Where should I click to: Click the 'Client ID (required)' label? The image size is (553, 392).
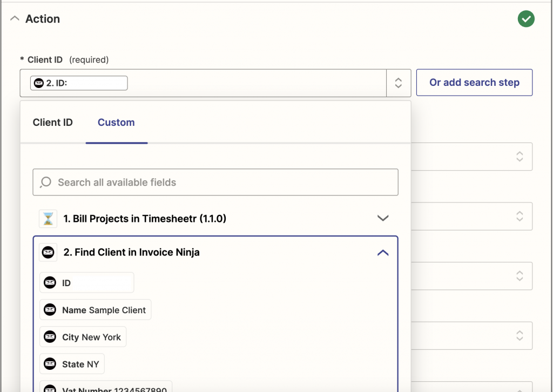65,59
